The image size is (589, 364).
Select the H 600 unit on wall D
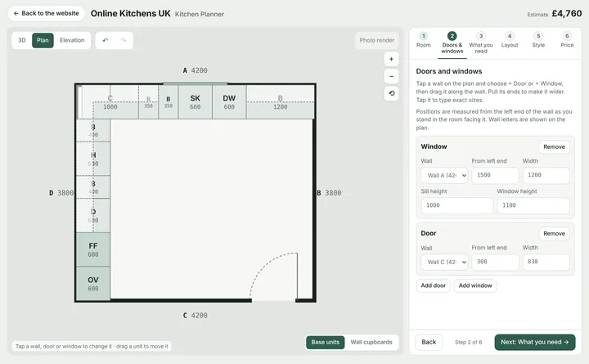(93, 159)
